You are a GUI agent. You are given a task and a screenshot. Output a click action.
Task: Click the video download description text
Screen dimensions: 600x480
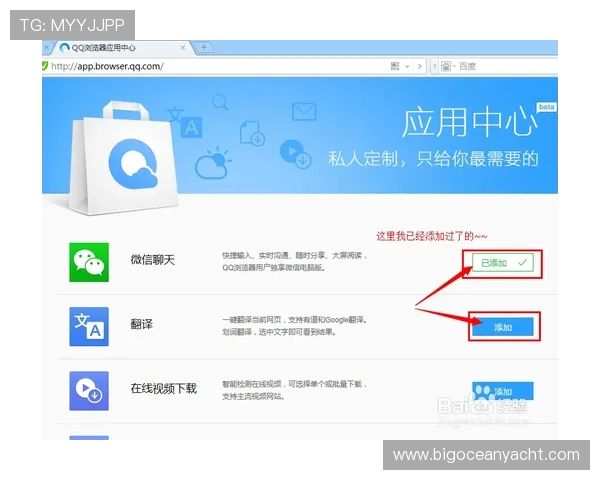coord(295,390)
